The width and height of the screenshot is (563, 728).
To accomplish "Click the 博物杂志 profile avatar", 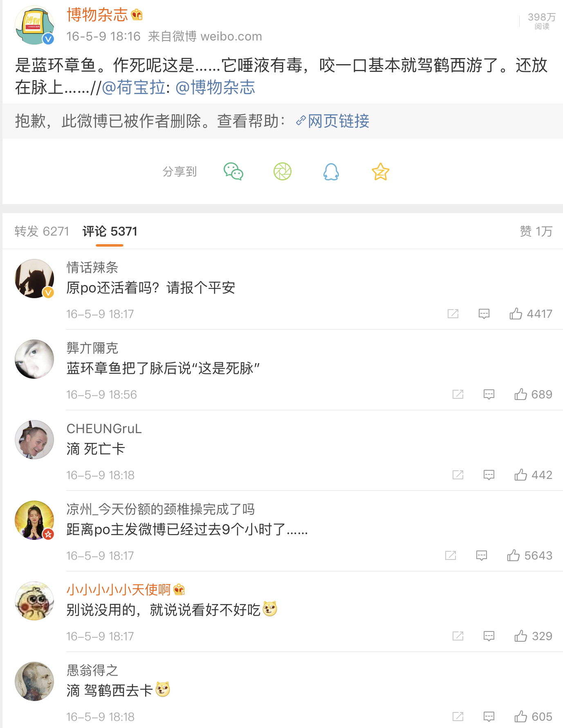I will [34, 25].
